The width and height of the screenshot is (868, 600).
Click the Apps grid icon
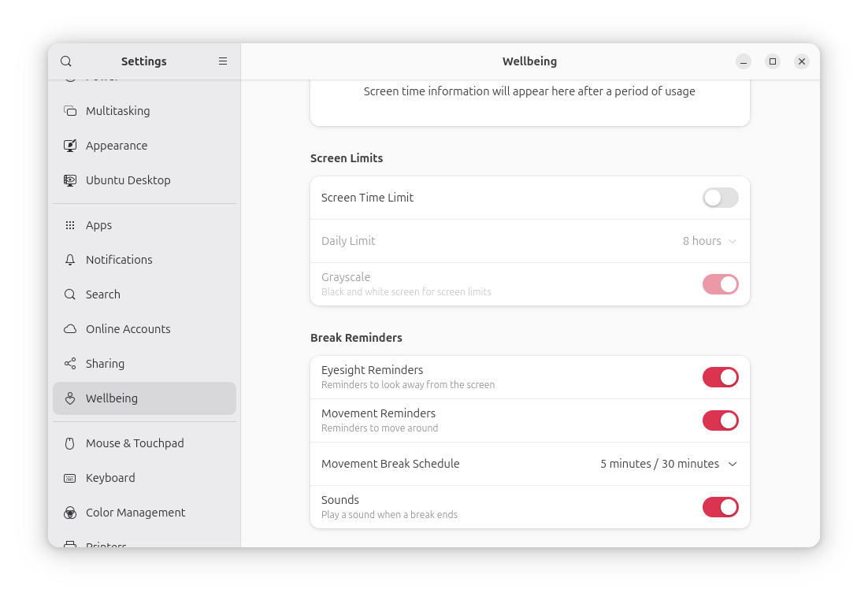pos(70,225)
